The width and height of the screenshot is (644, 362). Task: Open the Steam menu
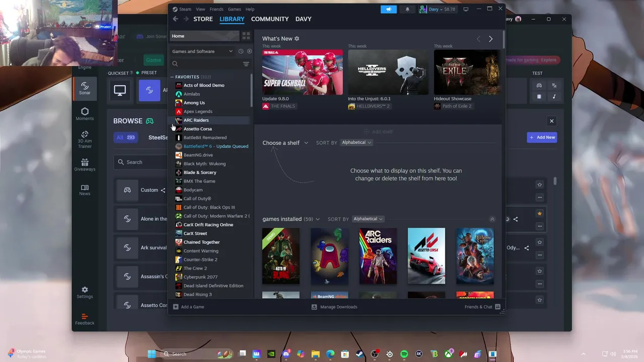(x=182, y=9)
